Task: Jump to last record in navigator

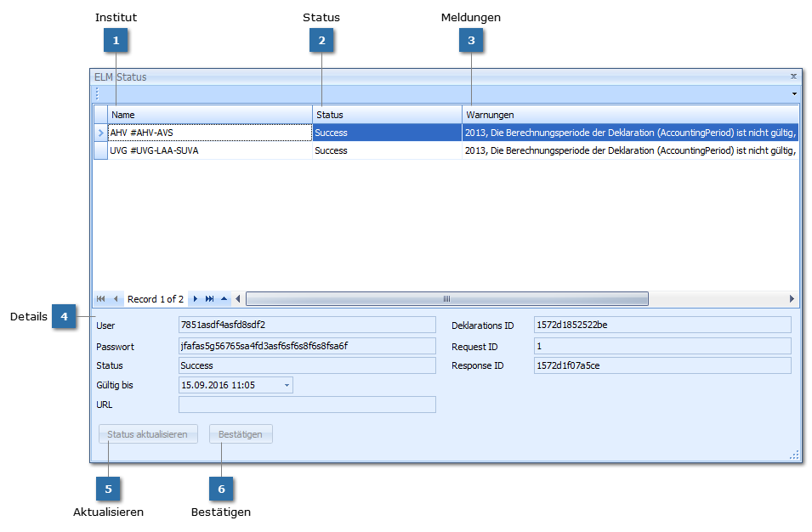Action: coord(209,299)
